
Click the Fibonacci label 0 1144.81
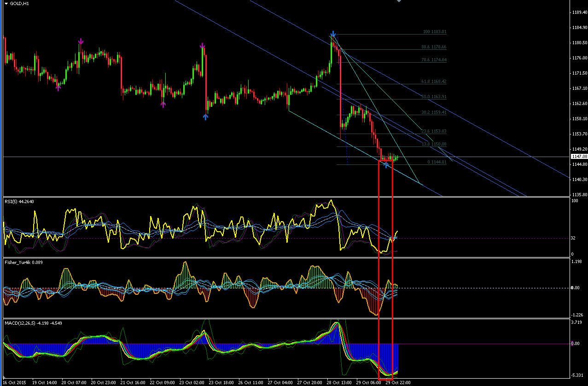(x=437, y=162)
